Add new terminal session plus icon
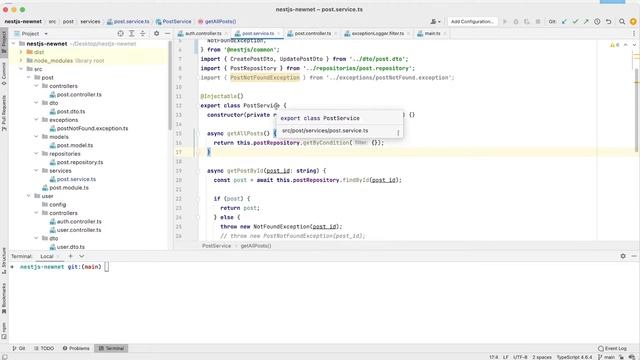 (70, 256)
